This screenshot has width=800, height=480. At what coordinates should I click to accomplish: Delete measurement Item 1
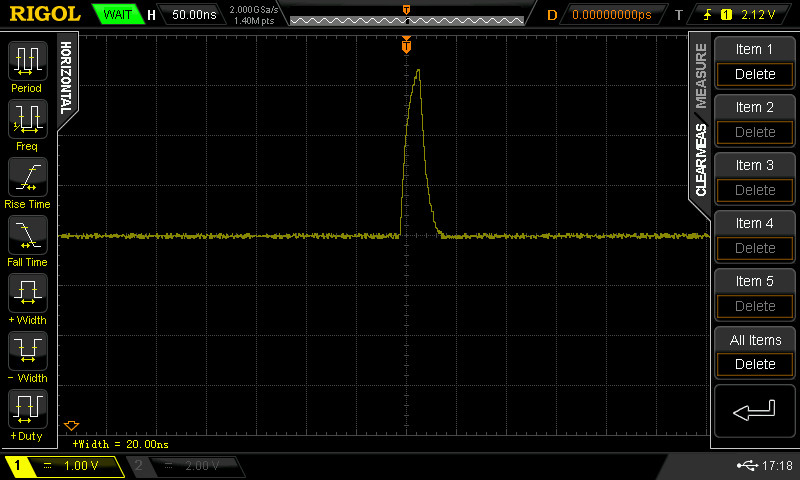click(754, 74)
